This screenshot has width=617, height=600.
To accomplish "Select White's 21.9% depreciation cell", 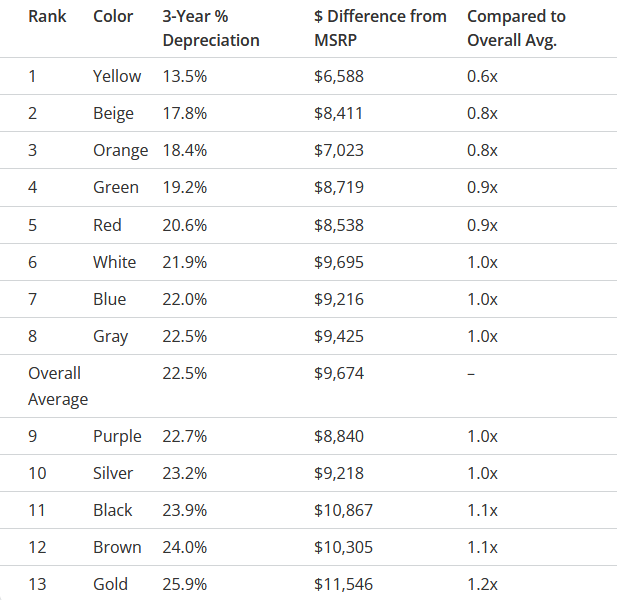I will coord(184,262).
